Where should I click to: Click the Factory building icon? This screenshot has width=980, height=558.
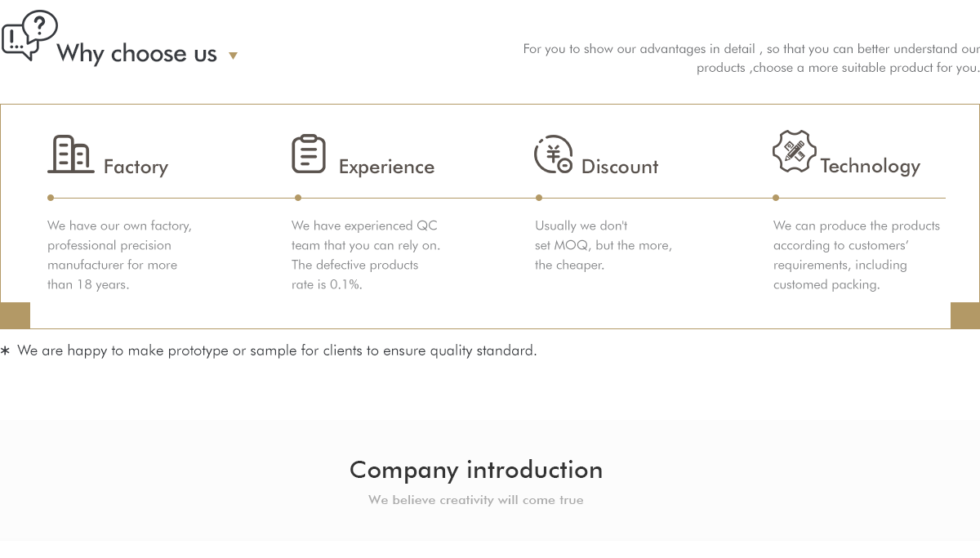[70, 154]
